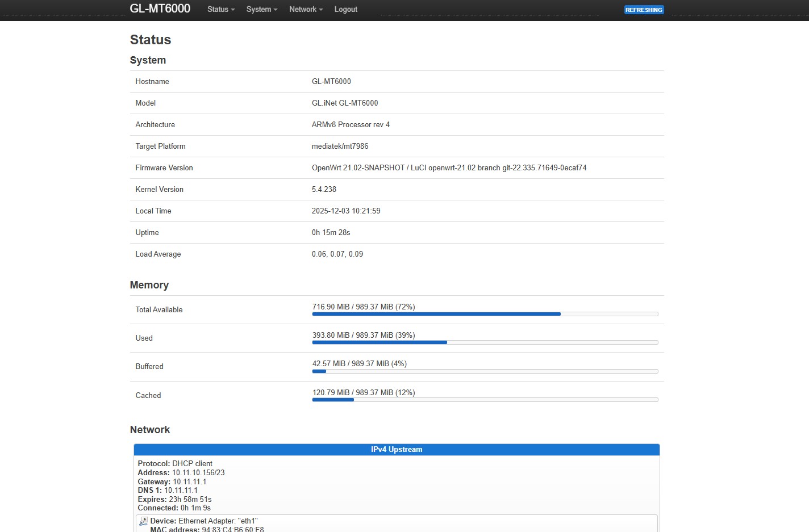Click the Ethernet adapter eth1 device icon

tap(143, 521)
